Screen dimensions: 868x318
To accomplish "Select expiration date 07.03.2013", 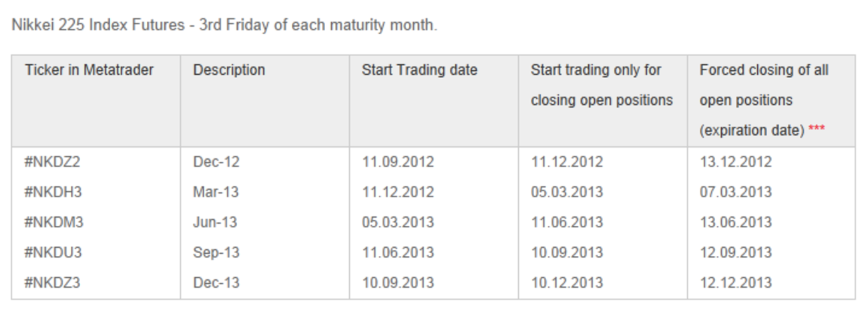I will 736,192.
